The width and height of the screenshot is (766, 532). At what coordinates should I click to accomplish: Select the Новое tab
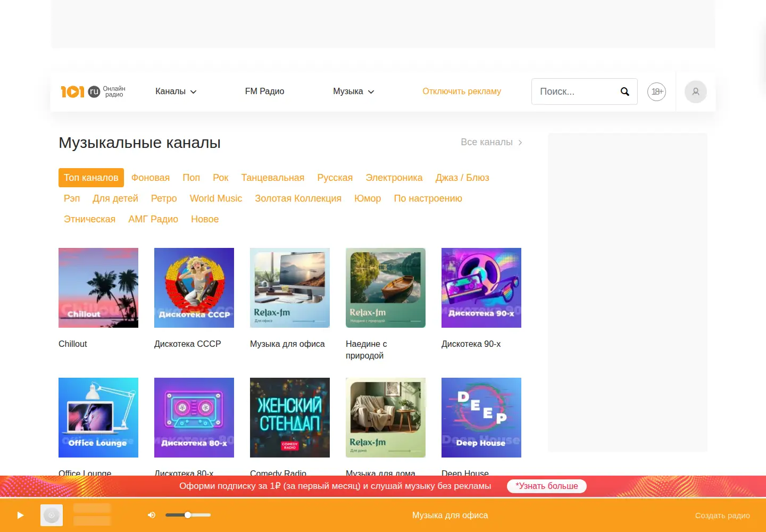[x=205, y=219]
